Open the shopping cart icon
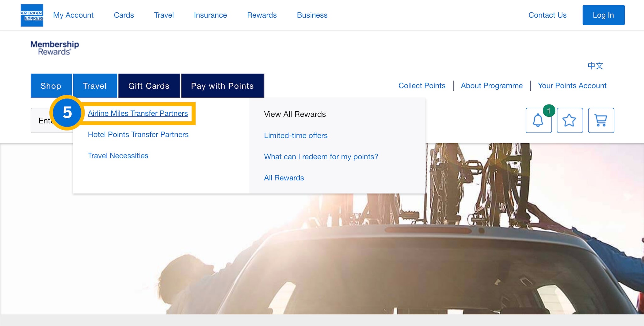 pyautogui.click(x=601, y=121)
